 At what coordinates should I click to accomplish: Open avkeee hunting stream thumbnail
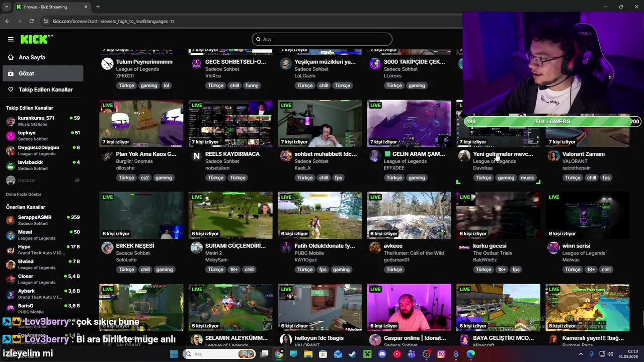point(409,215)
